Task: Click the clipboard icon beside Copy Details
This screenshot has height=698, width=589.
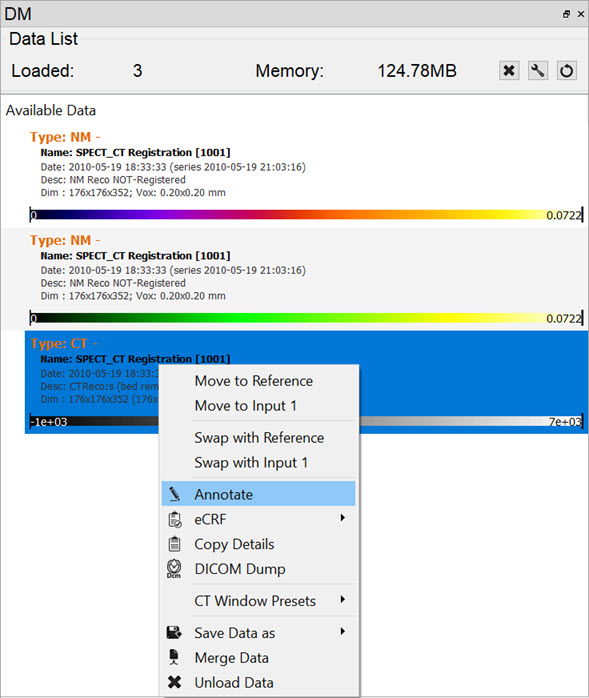Action: (174, 544)
